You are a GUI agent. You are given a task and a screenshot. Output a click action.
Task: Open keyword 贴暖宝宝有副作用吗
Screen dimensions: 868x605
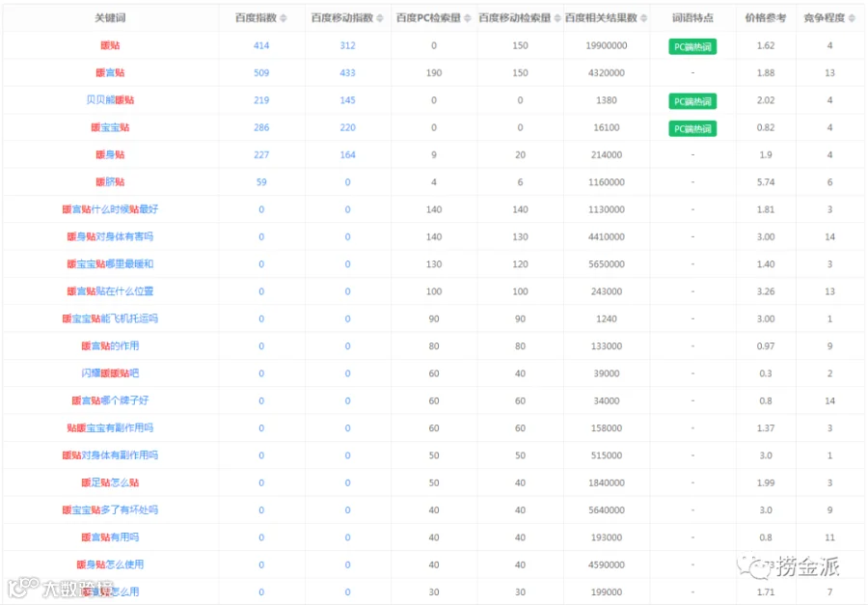point(110,427)
